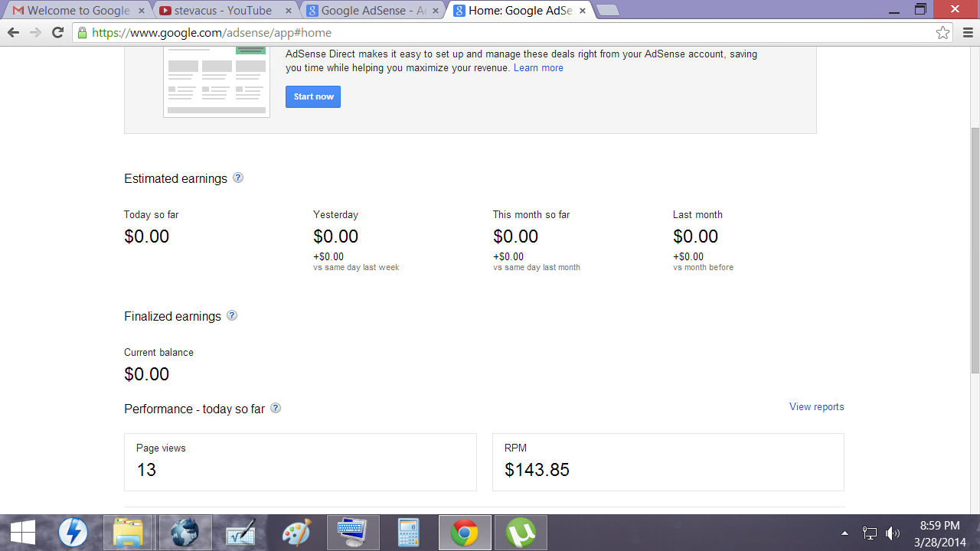Screen dimensions: 980x551
Task: Open the On-Screen Keyboard taskbar icon
Action: click(x=352, y=533)
